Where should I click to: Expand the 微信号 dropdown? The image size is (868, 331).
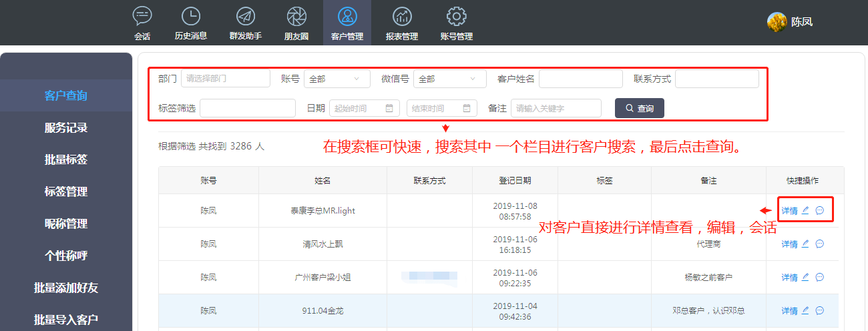[x=449, y=79]
